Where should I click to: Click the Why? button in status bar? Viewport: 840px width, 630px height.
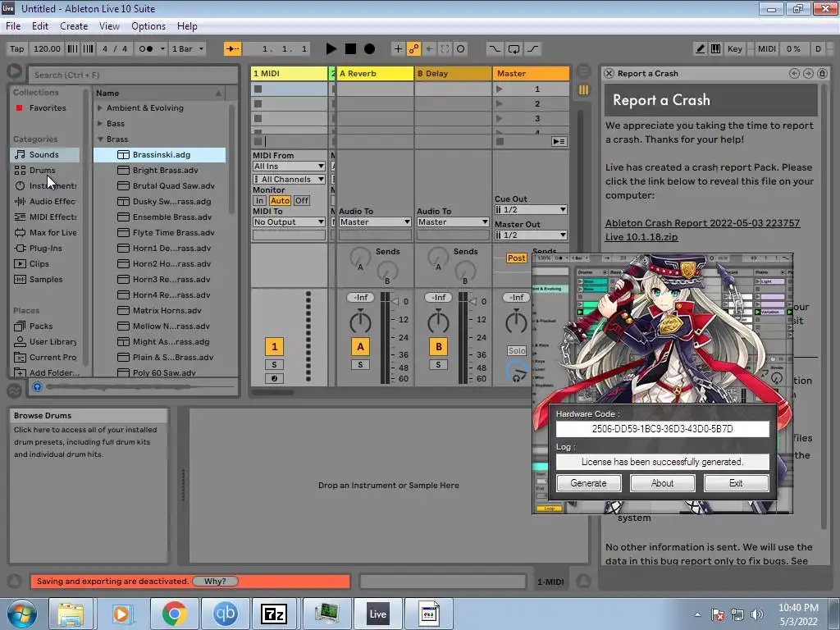point(215,582)
